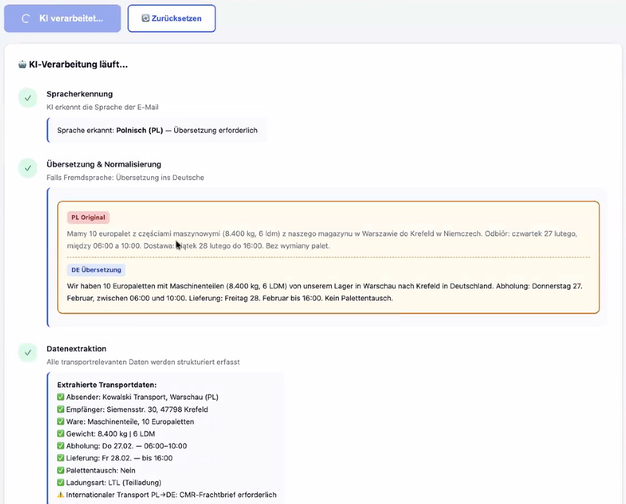Image resolution: width=626 pixels, height=504 pixels.
Task: Select the PL Original badge
Action: click(x=88, y=217)
